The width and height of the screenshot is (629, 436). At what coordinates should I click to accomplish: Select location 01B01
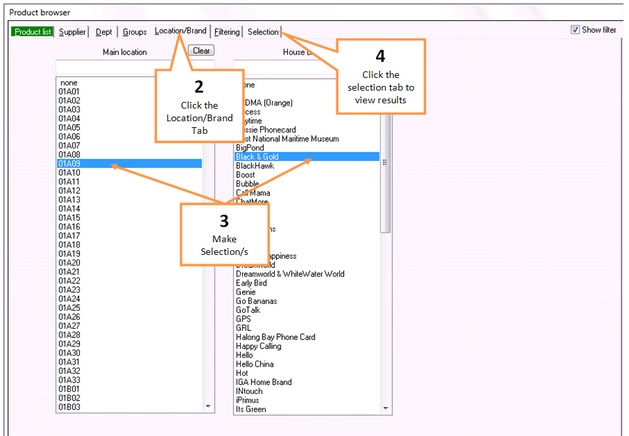pyautogui.click(x=129, y=389)
